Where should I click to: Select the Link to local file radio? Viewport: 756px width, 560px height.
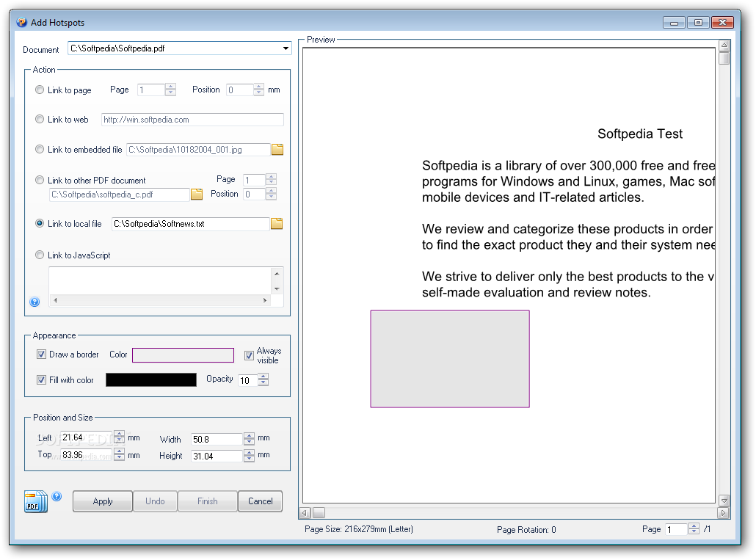pos(40,223)
